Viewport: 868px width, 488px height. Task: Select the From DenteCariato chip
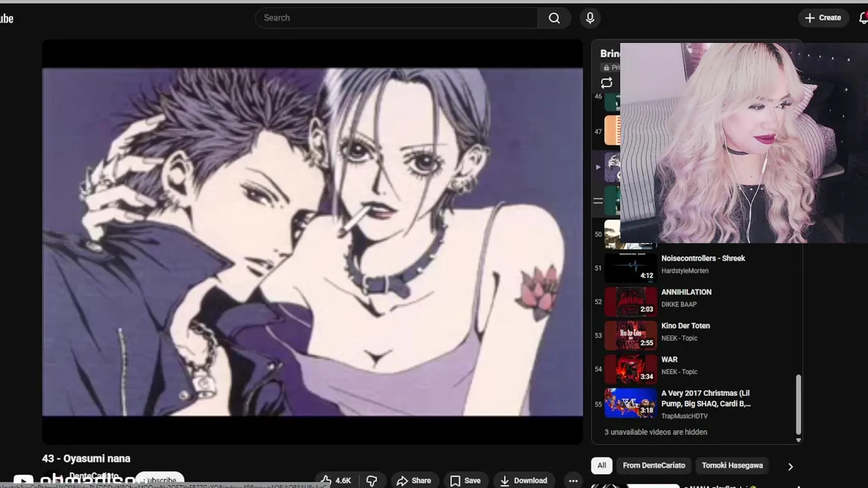(654, 466)
